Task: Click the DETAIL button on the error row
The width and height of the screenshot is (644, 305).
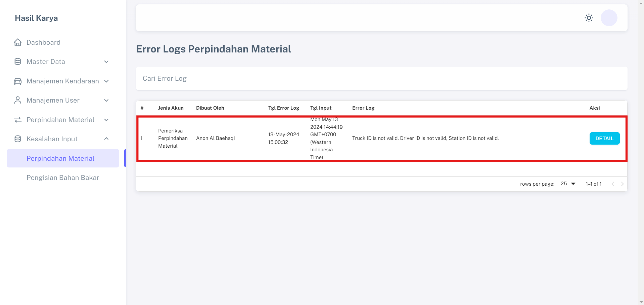Action: 604,138
